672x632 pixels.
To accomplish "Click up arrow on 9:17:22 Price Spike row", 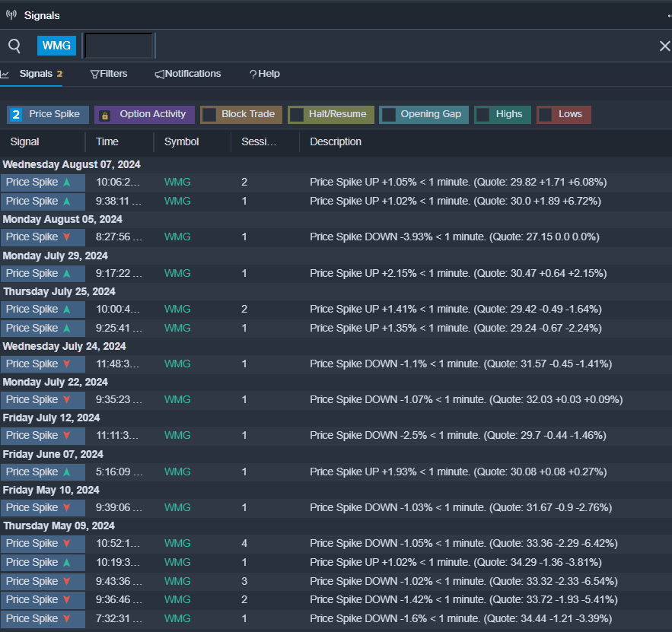I will [x=67, y=273].
